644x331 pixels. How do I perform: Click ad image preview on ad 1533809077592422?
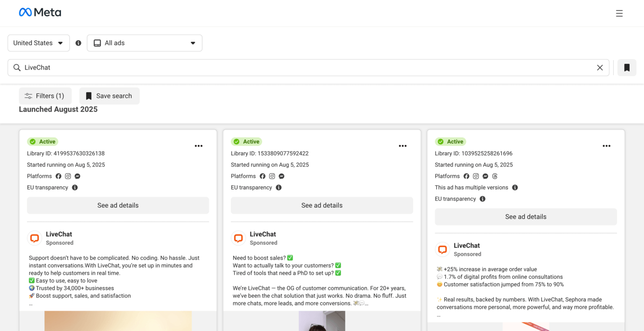[322, 321]
